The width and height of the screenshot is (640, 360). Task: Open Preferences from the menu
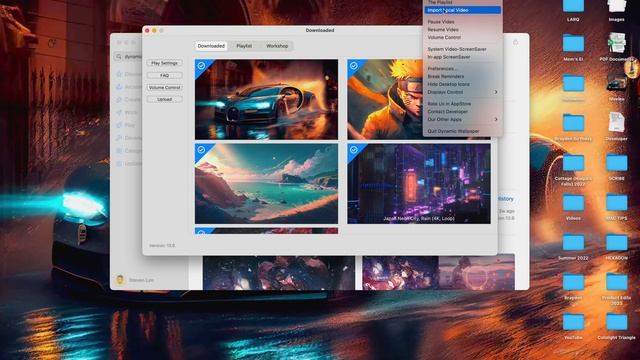point(462,69)
